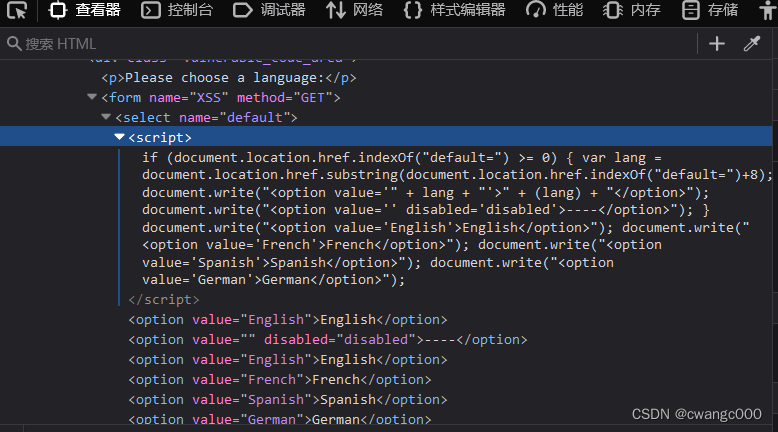Click the magnifier icon in search box
The image size is (778, 432).
click(14, 44)
